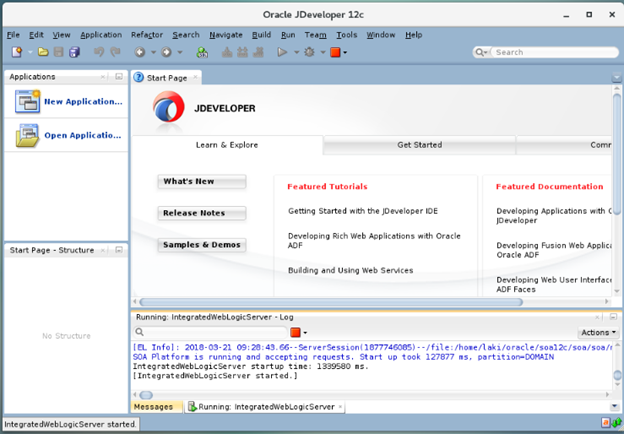Expand the Run button dropdown arrow

(295, 52)
